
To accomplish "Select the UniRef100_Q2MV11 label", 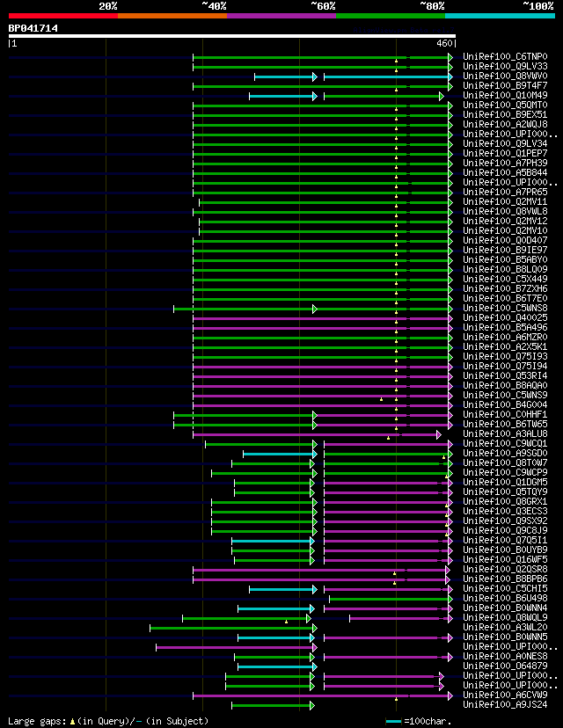I will tap(505, 201).
